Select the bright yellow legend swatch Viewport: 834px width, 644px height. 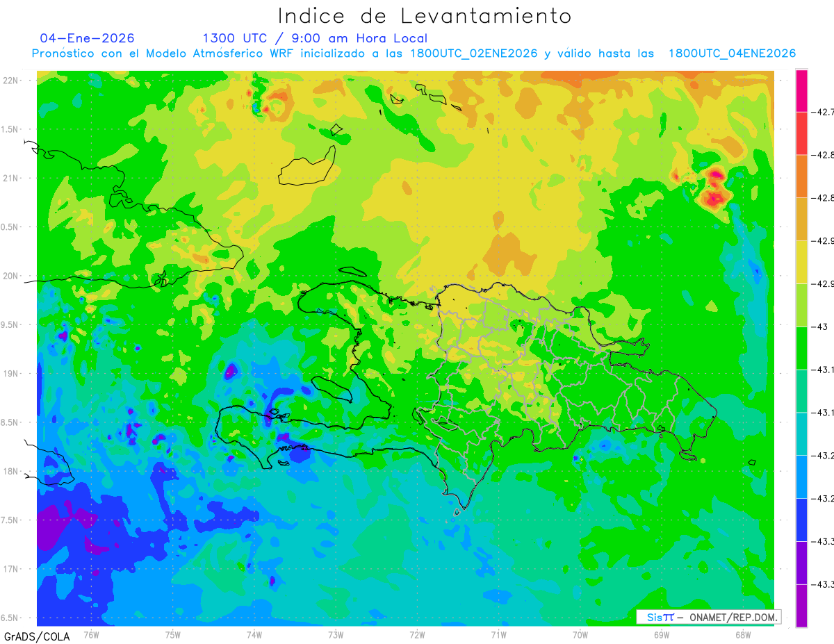click(801, 262)
